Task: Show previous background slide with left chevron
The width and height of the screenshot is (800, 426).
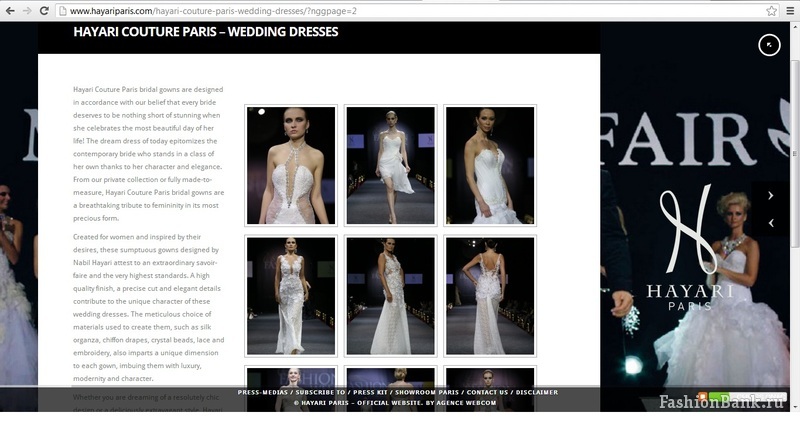Action: tap(771, 223)
